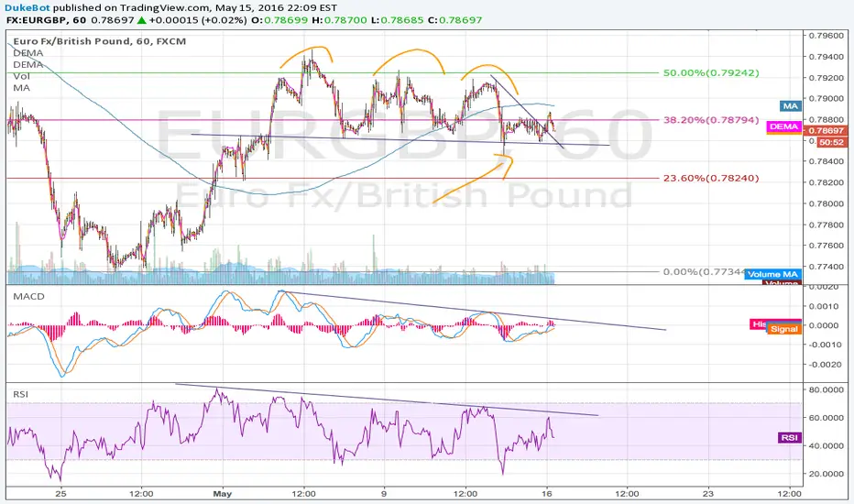The image size is (854, 504).
Task: Select the magenta DEMA price-axis tag
Action: pyautogui.click(x=783, y=126)
